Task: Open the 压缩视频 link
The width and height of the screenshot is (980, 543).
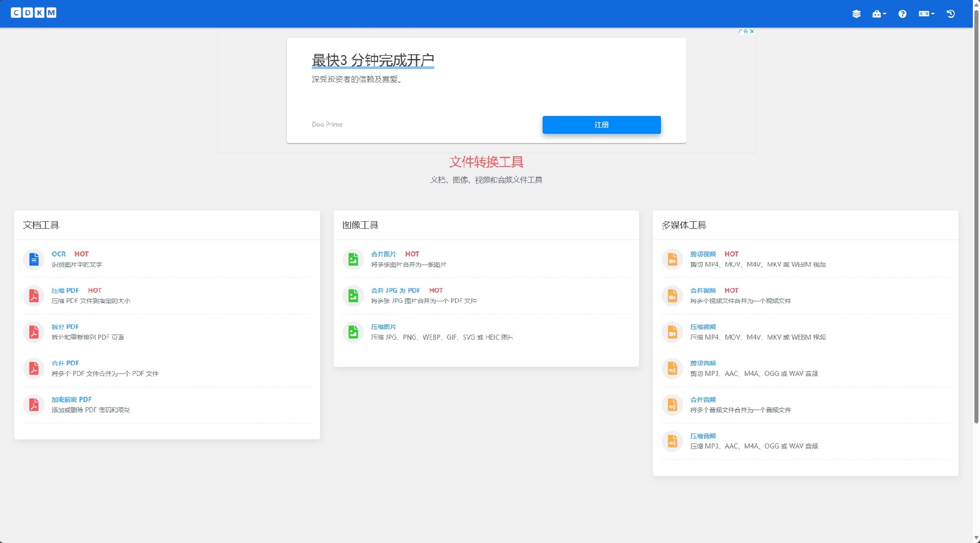Action: (703, 326)
